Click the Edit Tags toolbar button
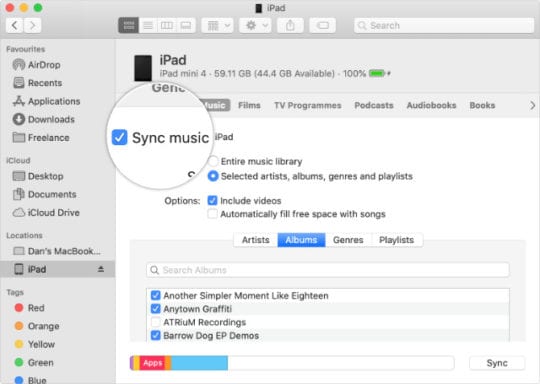The image size is (540, 384). point(323,25)
